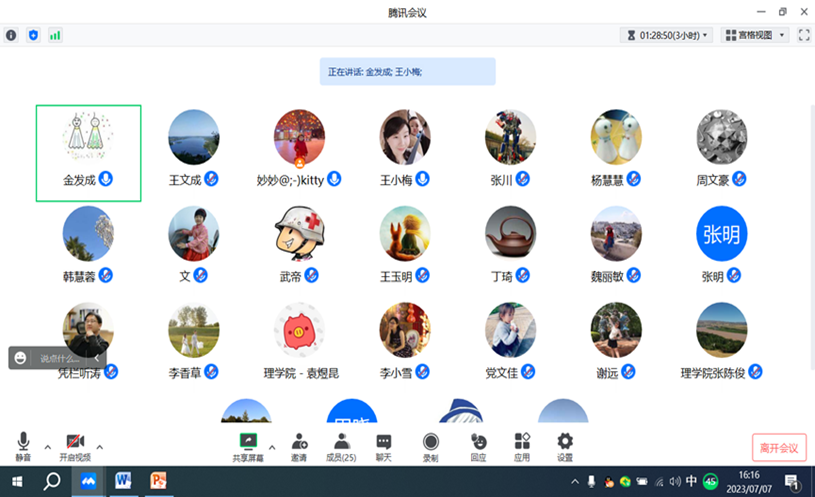Start 共享屏幕 screen sharing
815x497 pixels.
pyautogui.click(x=249, y=446)
